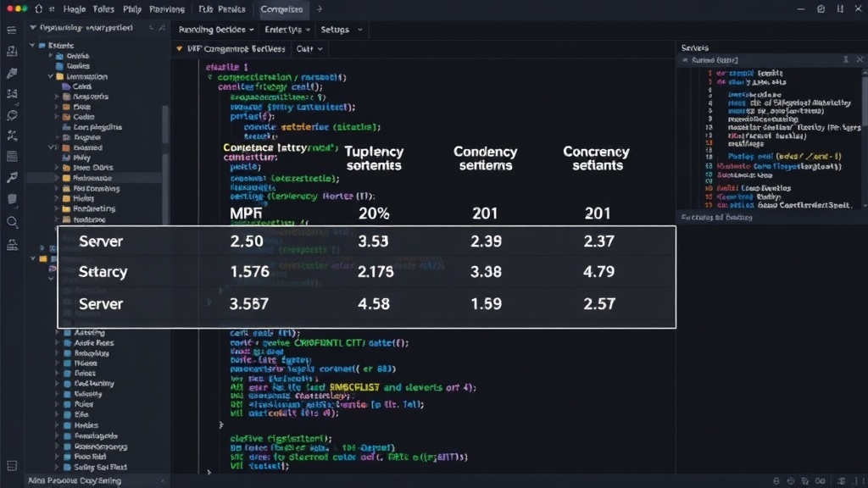The width and height of the screenshot is (868, 488).
Task: Click the right arrow after the title bar tabs
Action: pyautogui.click(x=320, y=8)
